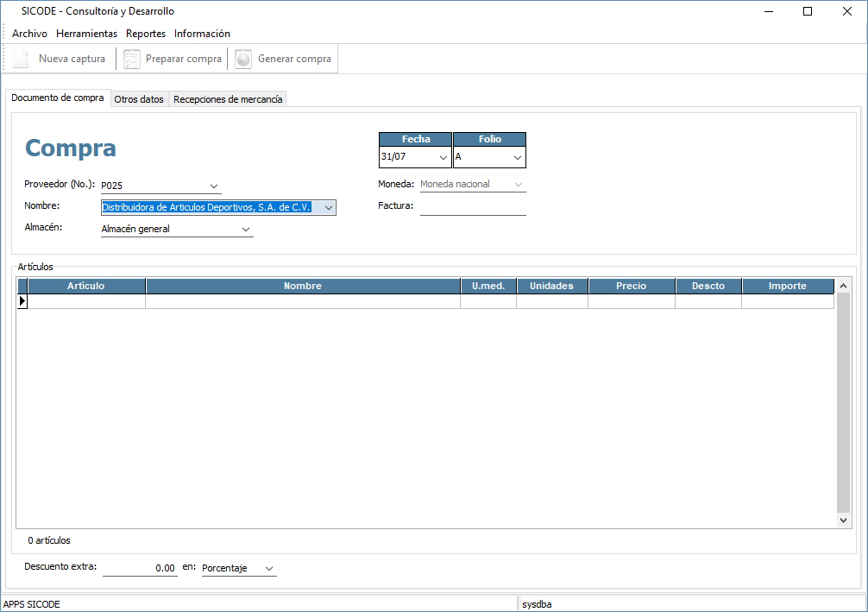Viewport: 868px width, 612px height.
Task: Click the Preparar compra checklist icon
Action: click(132, 59)
